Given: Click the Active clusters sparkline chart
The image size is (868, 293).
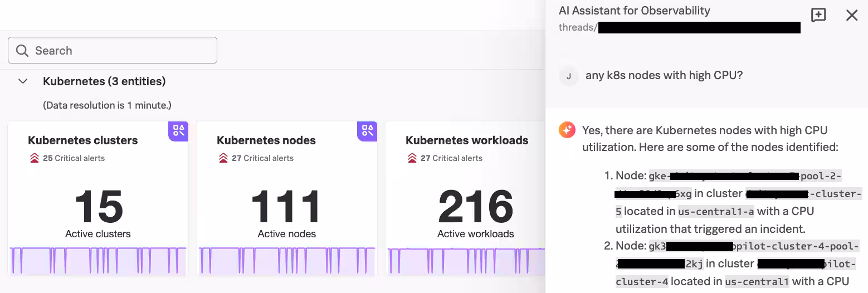Looking at the screenshot, I should click(x=98, y=260).
